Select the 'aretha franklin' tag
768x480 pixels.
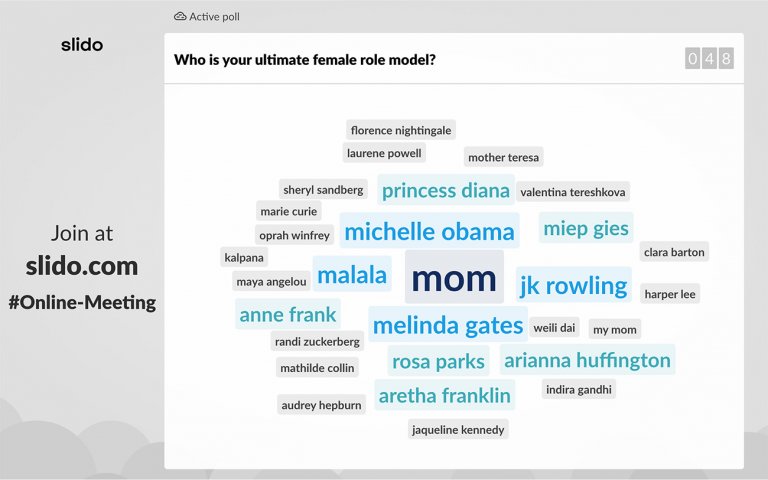(444, 395)
